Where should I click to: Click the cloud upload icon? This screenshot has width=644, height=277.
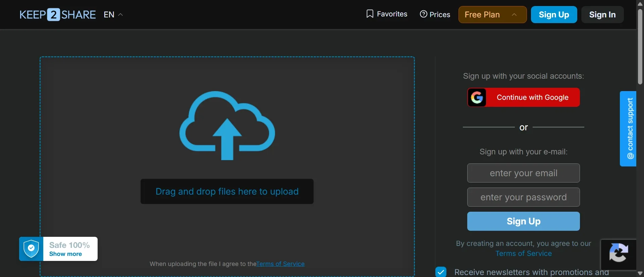pyautogui.click(x=227, y=125)
